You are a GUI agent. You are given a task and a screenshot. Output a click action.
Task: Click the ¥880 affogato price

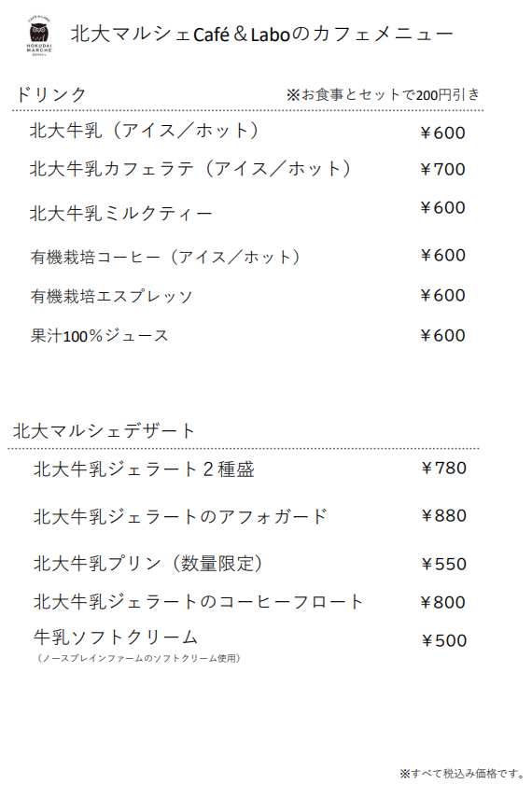(443, 515)
